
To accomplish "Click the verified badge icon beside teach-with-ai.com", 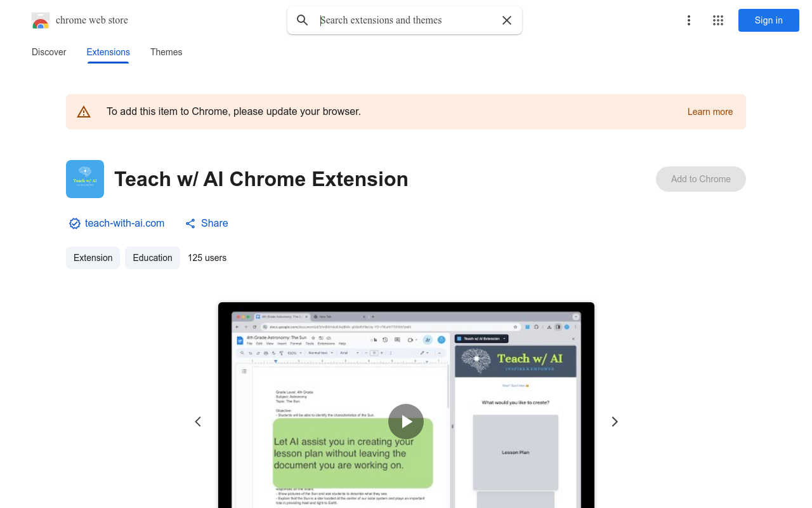I will (x=75, y=224).
